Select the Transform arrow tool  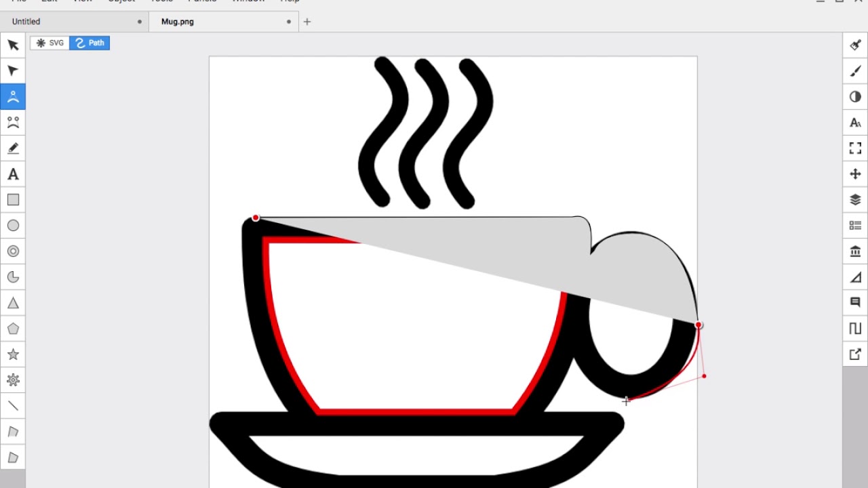pos(13,45)
